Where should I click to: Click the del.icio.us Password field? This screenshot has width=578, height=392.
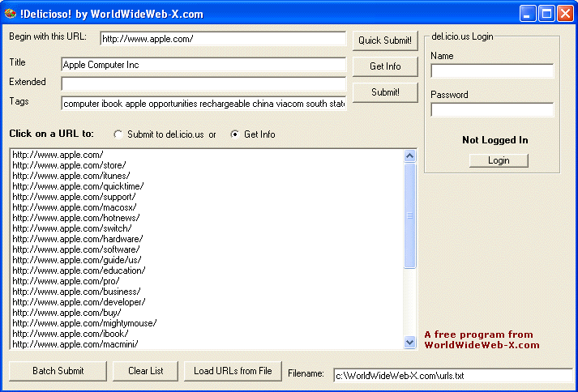492,110
